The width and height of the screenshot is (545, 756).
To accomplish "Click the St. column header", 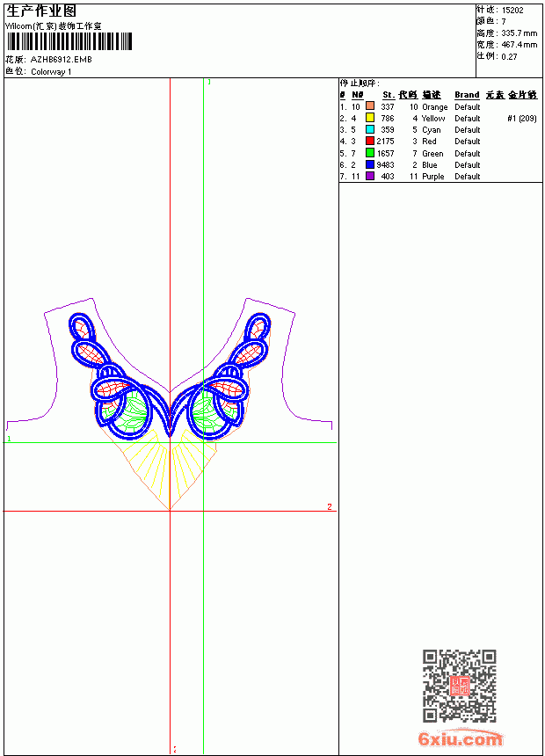I will [389, 95].
